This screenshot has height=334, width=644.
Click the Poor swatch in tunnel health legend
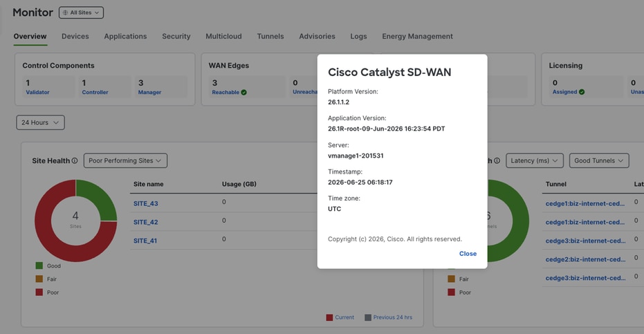pyautogui.click(x=452, y=292)
